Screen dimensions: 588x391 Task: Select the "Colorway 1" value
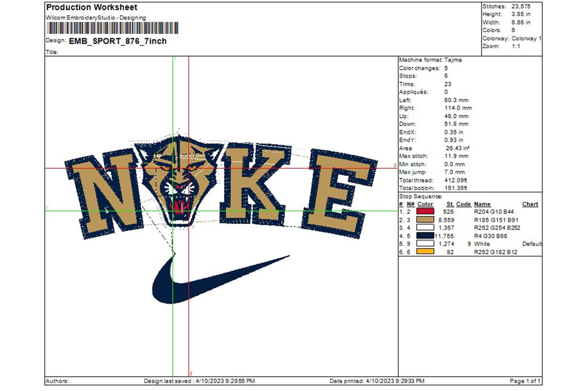pos(526,38)
